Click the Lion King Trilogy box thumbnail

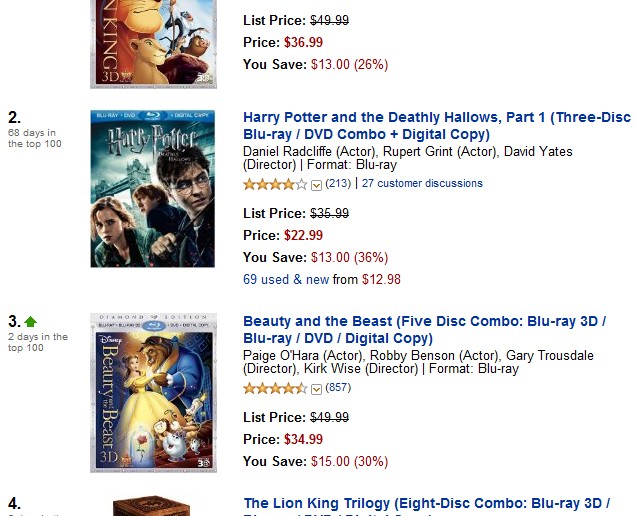click(x=152, y=507)
